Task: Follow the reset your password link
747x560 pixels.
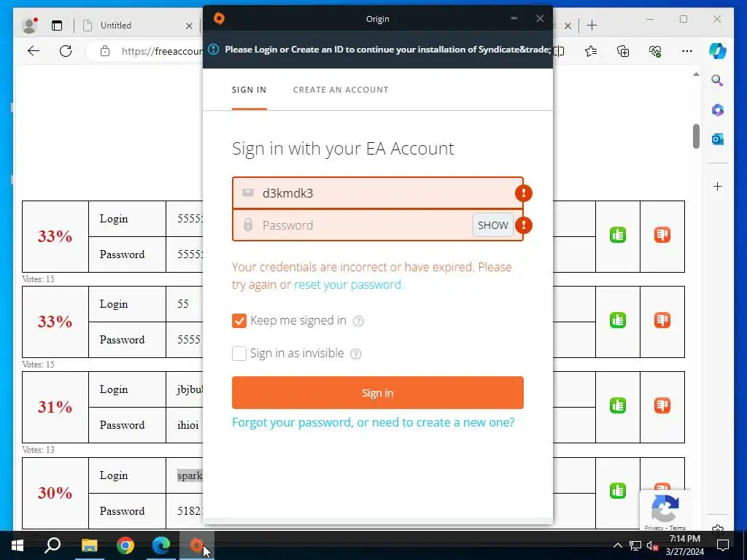Action: pos(349,285)
